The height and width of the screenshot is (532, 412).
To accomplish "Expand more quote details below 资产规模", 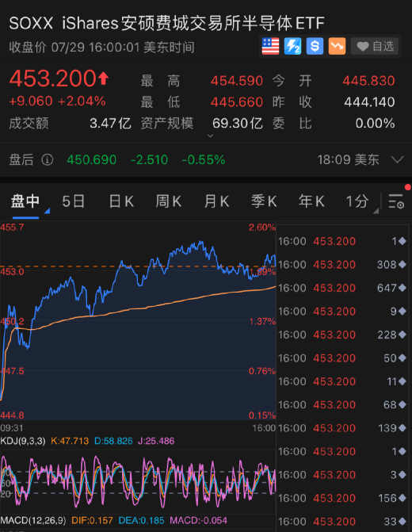I will coord(210,136).
